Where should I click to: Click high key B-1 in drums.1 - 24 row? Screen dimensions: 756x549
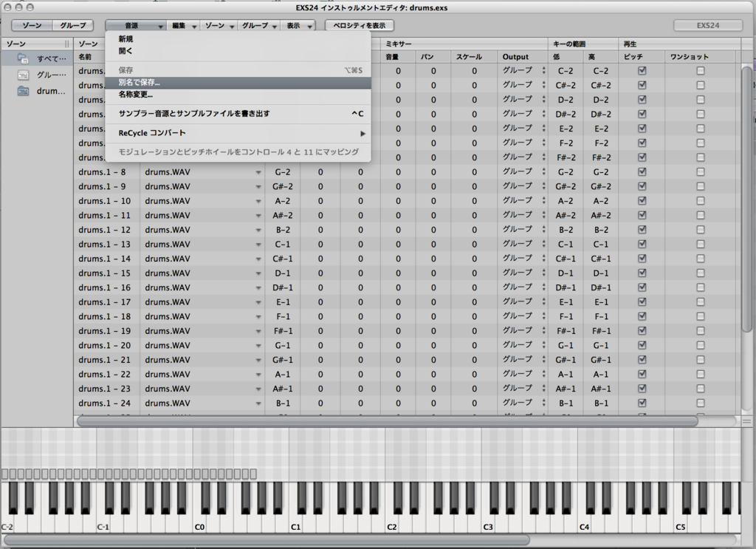(x=601, y=403)
